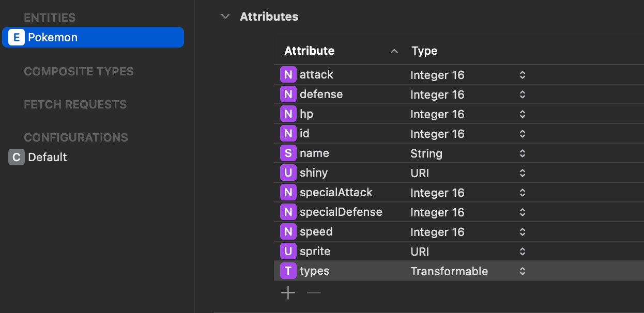Toggle sort order arrow in Attribute header

[x=394, y=51]
